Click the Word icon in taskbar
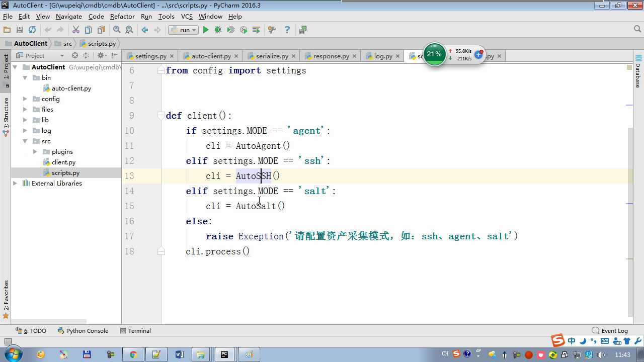 [x=180, y=354]
